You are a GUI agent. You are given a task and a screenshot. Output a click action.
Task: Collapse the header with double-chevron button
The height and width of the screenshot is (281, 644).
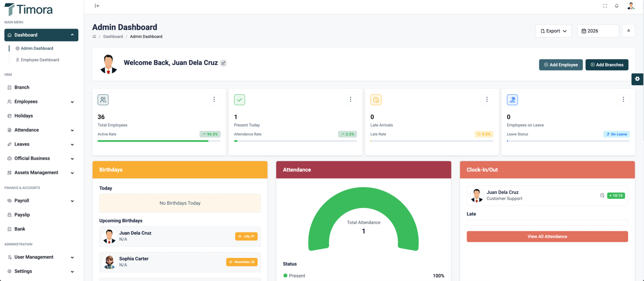pos(628,31)
